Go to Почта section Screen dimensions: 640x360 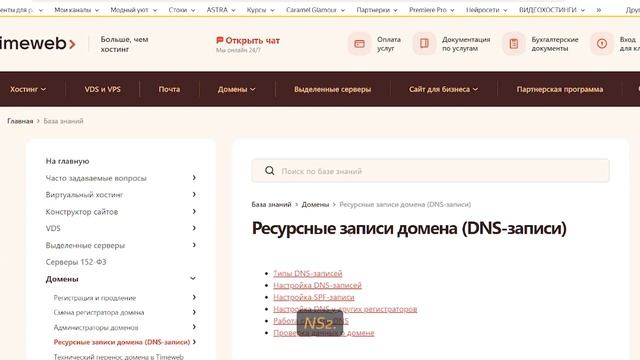coord(169,89)
